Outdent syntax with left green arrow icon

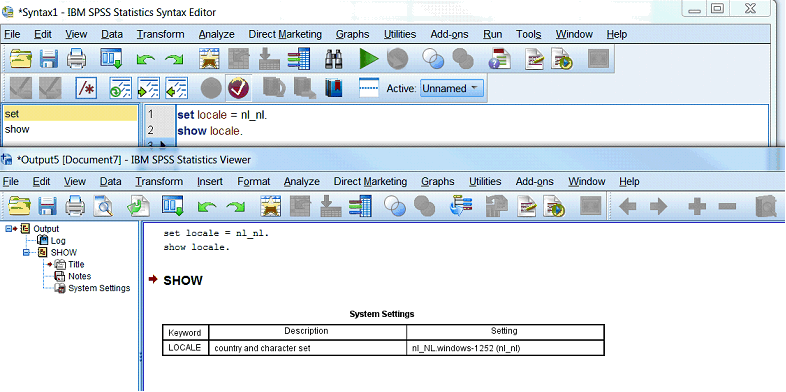(x=176, y=89)
